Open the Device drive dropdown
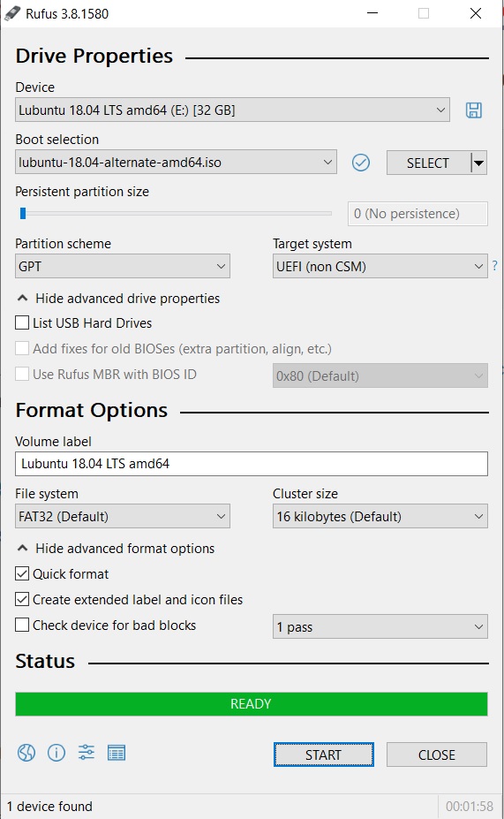The width and height of the screenshot is (504, 819). [232, 110]
